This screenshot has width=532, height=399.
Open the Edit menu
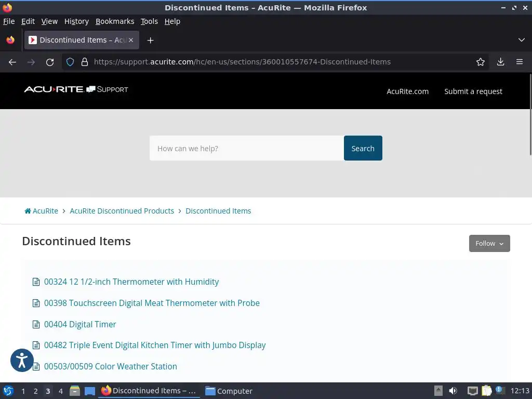pyautogui.click(x=28, y=21)
